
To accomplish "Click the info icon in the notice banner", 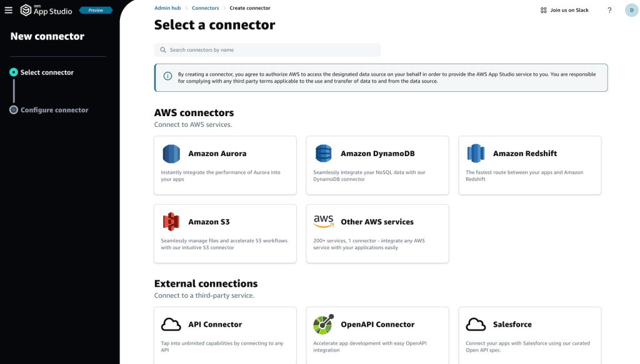I will (x=167, y=77).
